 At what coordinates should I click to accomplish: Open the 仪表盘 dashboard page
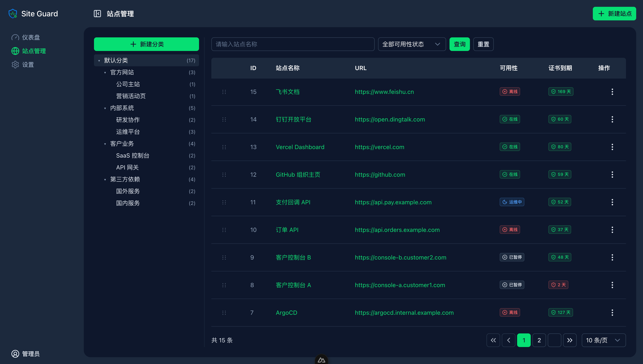pyautogui.click(x=26, y=38)
